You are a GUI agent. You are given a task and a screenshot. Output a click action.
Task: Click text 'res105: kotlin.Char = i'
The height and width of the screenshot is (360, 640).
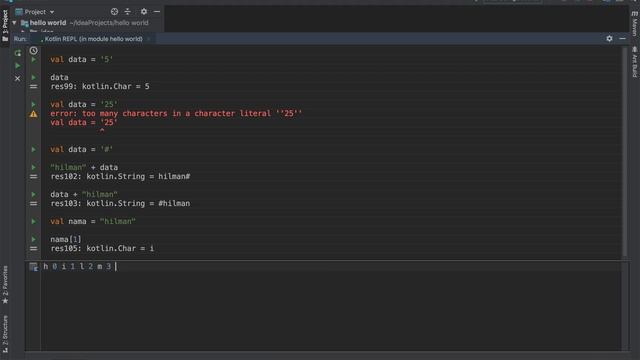coord(102,249)
